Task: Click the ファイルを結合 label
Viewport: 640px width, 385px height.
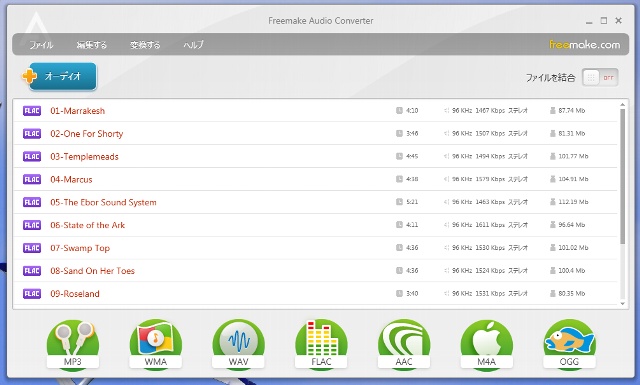Action: coord(550,78)
